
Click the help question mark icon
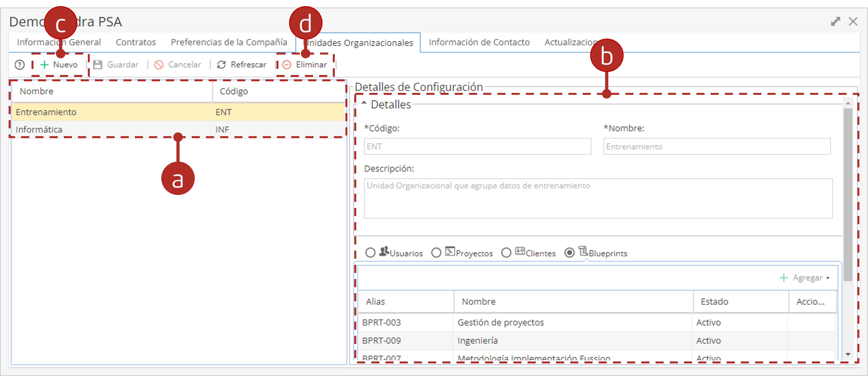(19, 65)
